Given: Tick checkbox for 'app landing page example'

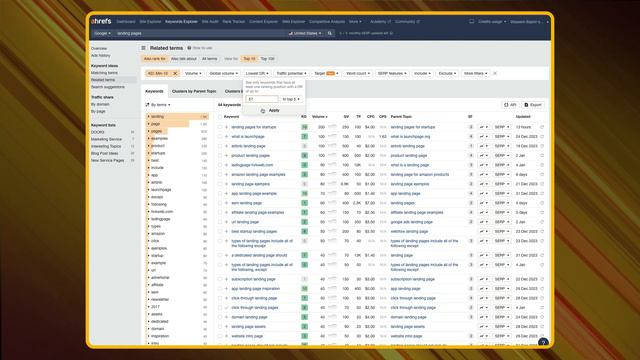Looking at the screenshot, I should click(x=220, y=193).
